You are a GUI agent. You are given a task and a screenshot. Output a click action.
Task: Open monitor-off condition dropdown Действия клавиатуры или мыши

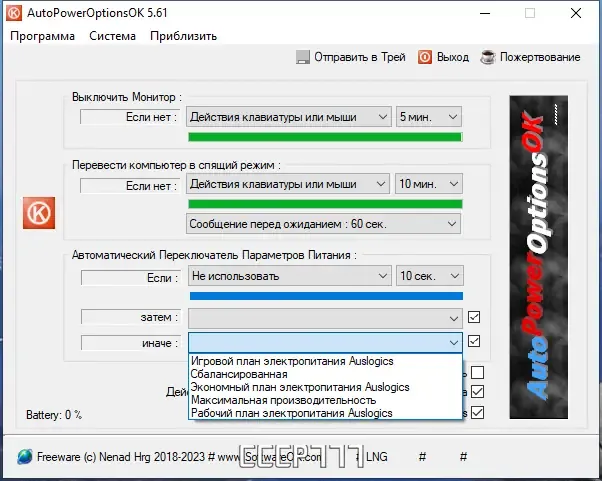(x=289, y=117)
